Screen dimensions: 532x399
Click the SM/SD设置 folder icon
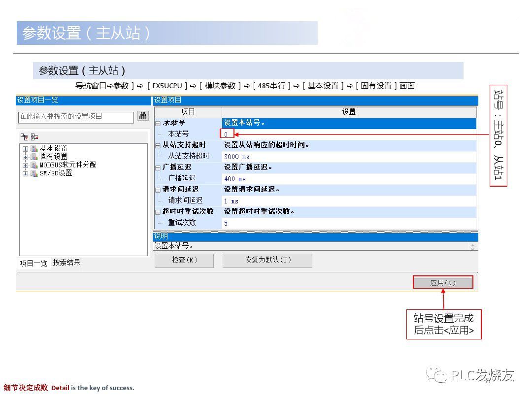point(33,173)
